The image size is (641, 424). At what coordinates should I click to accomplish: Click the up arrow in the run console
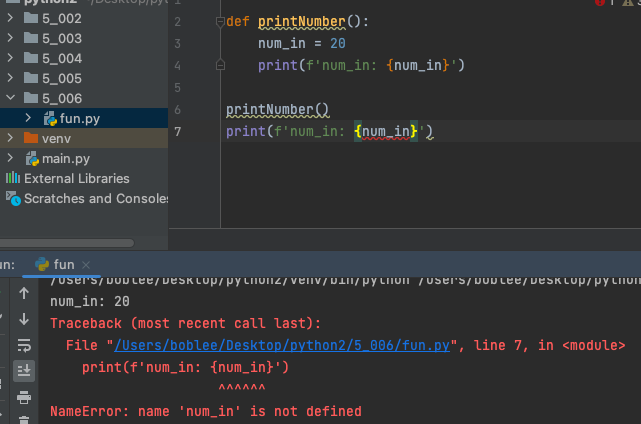pyautogui.click(x=24, y=293)
